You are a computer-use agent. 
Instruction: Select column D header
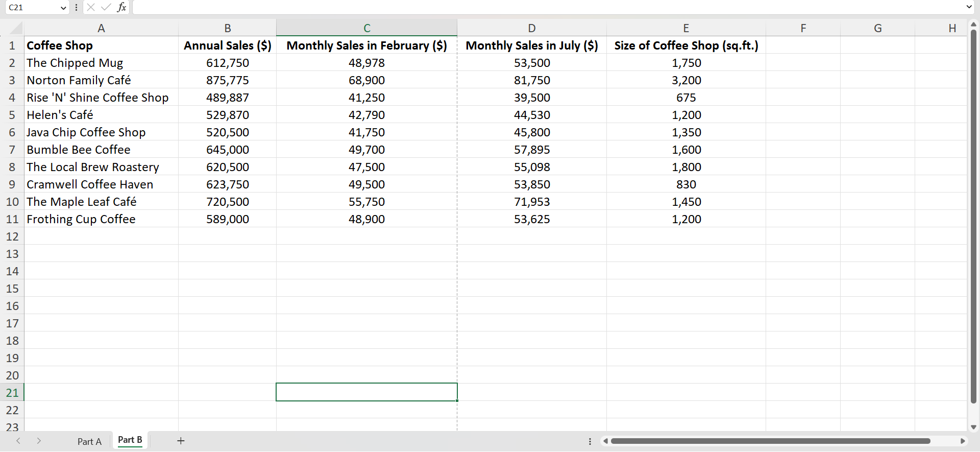click(532, 28)
